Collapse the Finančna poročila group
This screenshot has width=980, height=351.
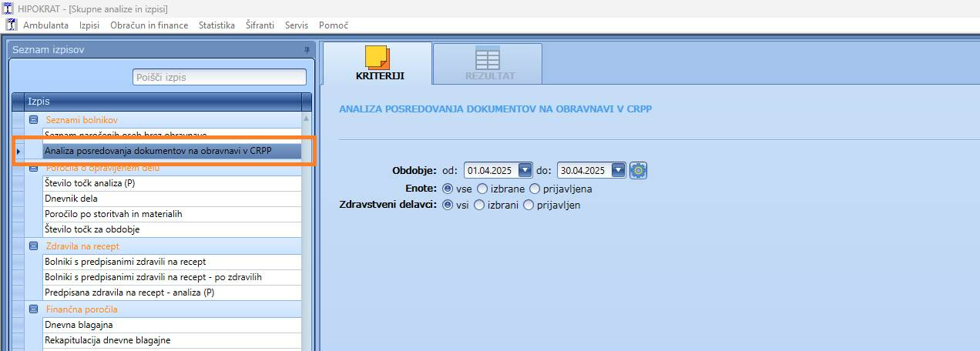tap(34, 309)
